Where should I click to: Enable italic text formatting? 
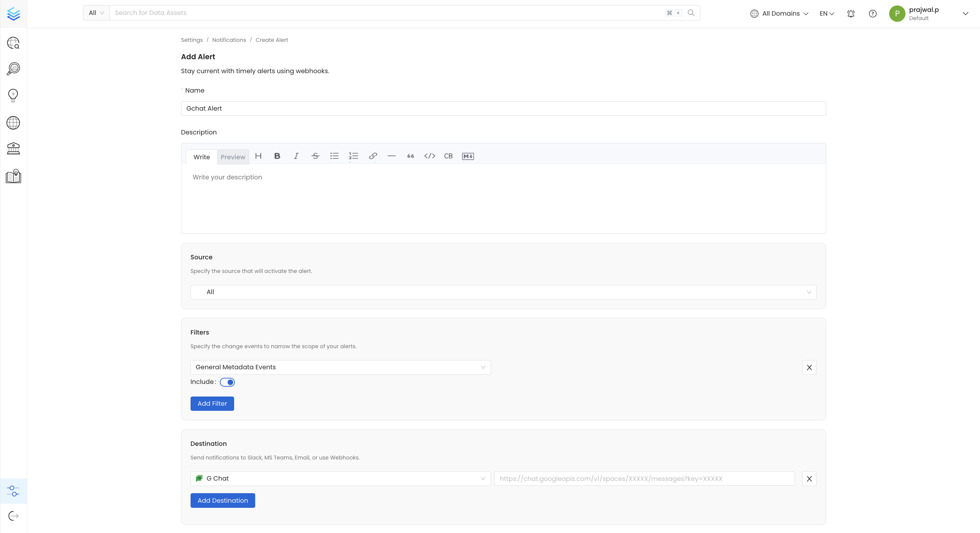tap(296, 156)
